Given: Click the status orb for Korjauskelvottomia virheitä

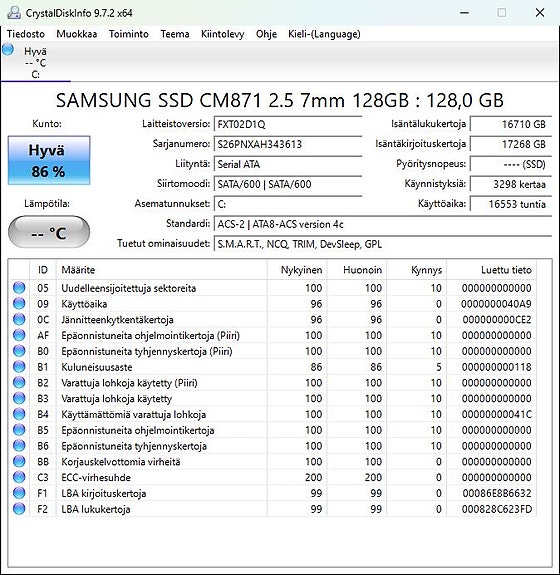Looking at the screenshot, I should click(x=19, y=461).
